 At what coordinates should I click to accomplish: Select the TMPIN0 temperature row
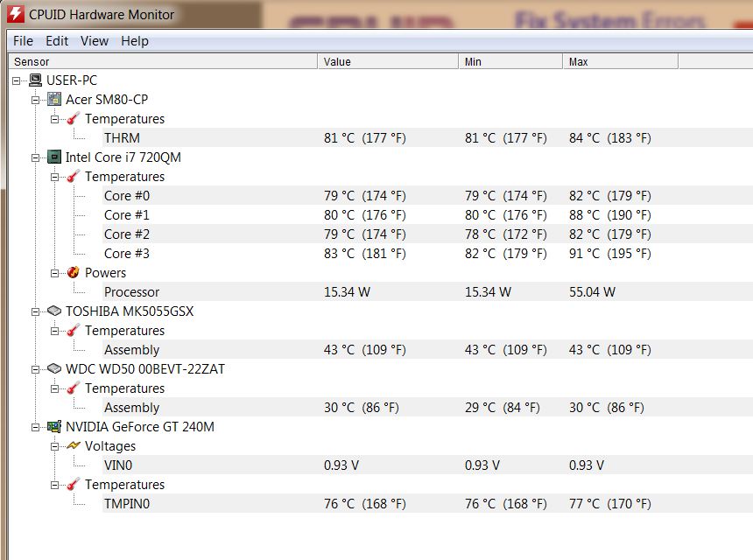[427, 504]
